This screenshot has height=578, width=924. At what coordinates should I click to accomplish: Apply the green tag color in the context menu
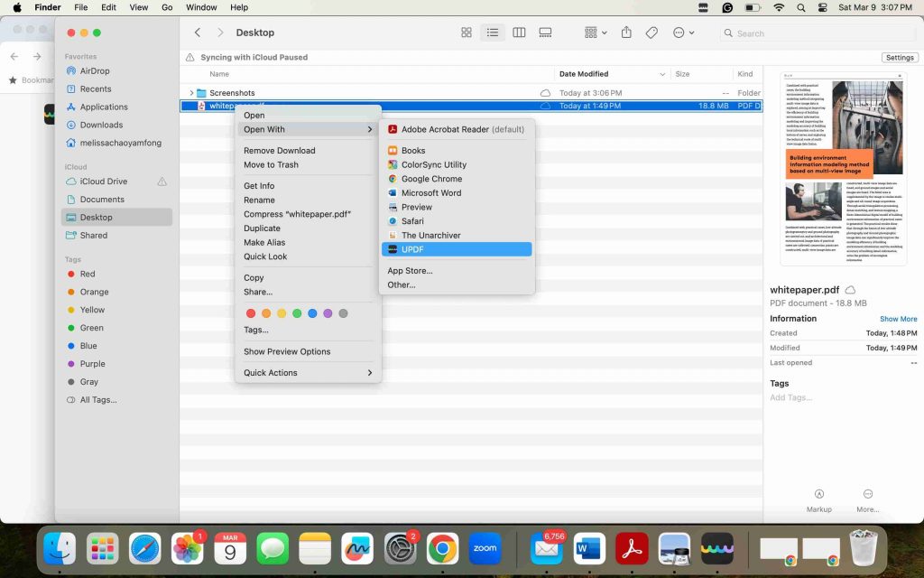click(x=298, y=313)
